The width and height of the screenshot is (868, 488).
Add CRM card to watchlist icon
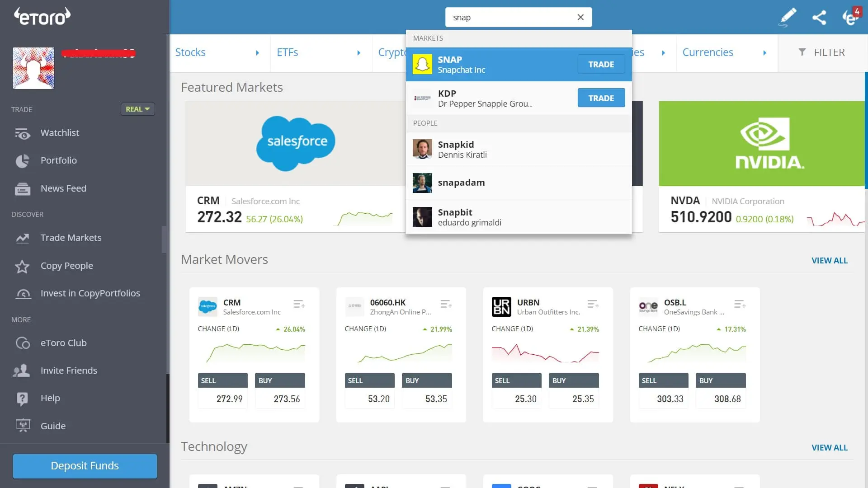click(x=299, y=304)
